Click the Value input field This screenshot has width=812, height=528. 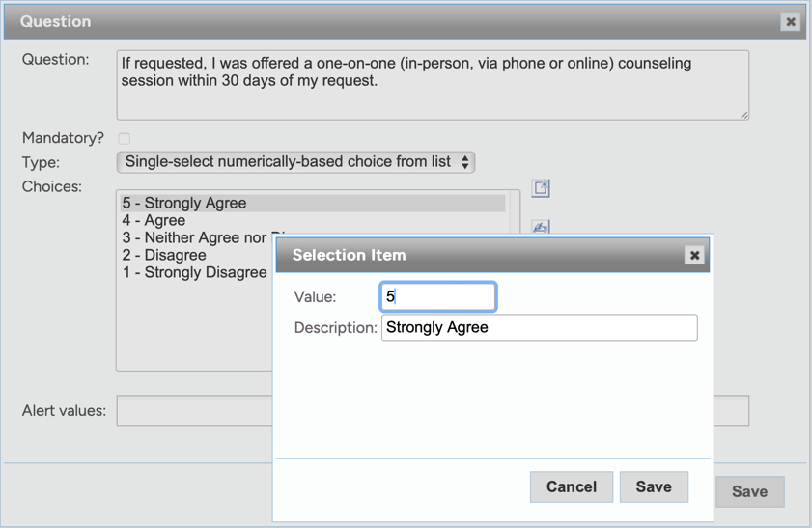coord(438,296)
